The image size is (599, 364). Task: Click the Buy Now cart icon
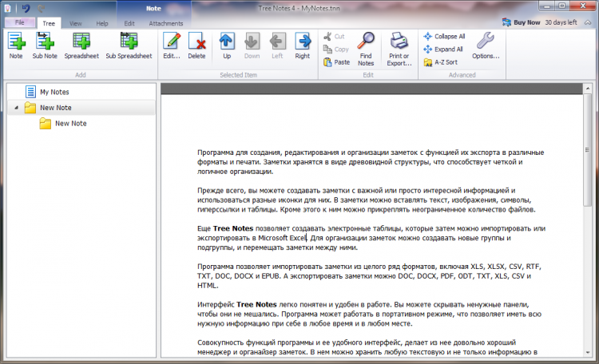point(506,22)
